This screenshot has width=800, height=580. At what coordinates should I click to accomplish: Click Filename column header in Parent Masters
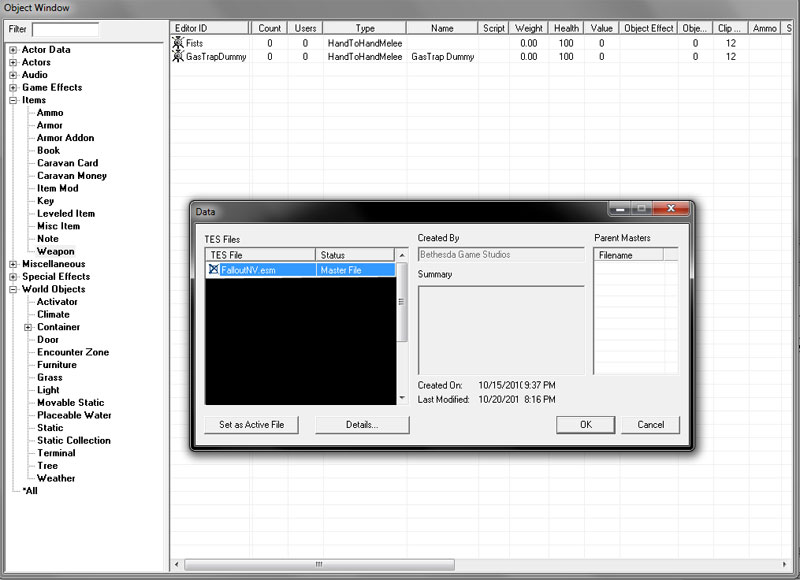click(x=629, y=255)
